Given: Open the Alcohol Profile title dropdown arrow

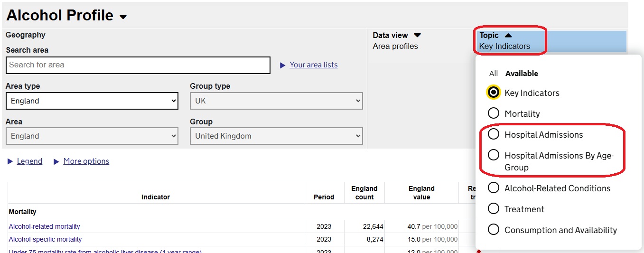Looking at the screenshot, I should (123, 17).
